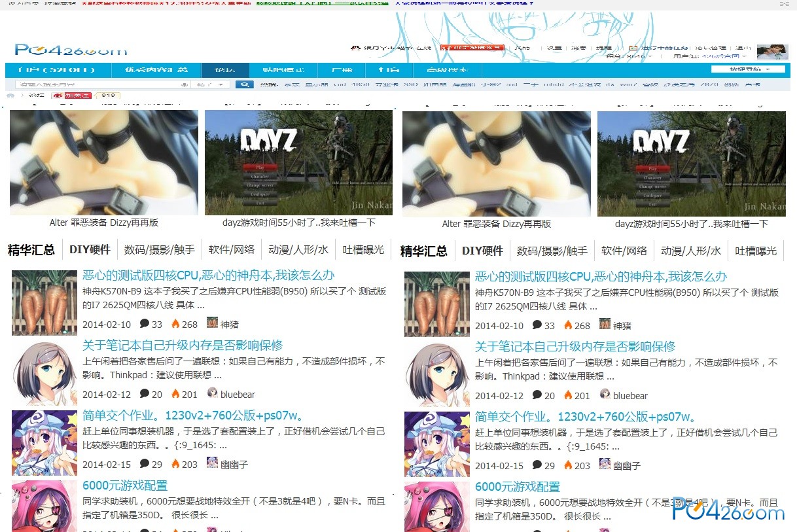
Task: Open post 6000元游戏配置 in the left column
Action: click(125, 485)
